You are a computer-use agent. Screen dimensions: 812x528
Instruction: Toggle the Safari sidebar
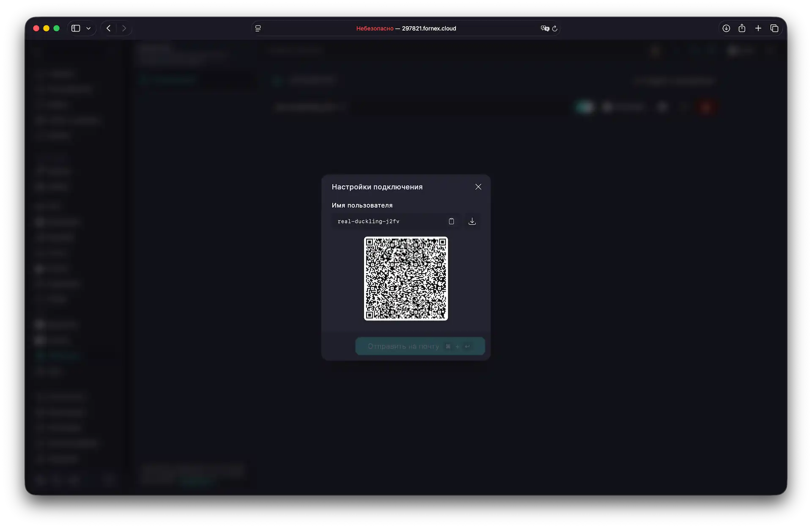pyautogui.click(x=75, y=28)
